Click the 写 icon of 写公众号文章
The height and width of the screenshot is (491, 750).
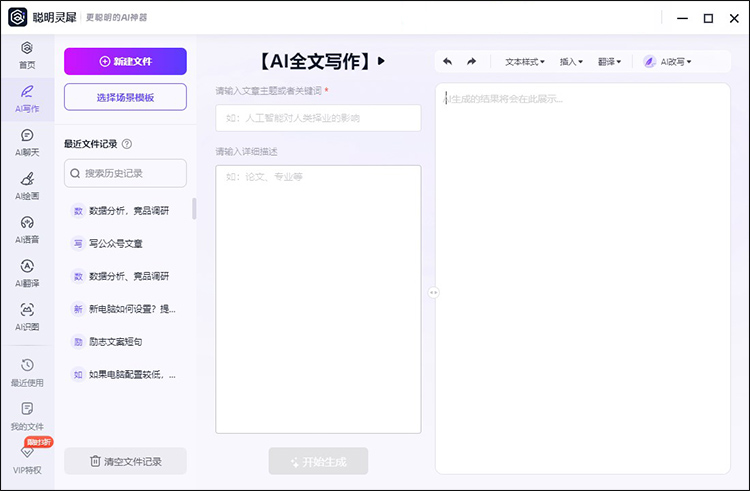pyautogui.click(x=78, y=243)
